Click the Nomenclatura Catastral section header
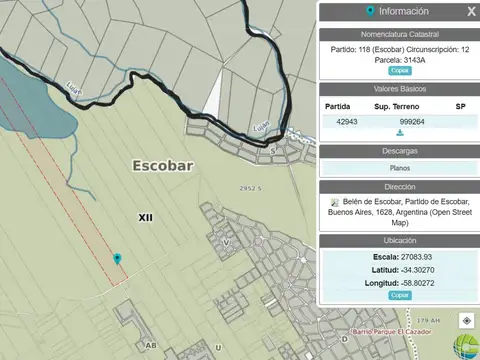Image resolution: width=480 pixels, height=360 pixels. (x=400, y=34)
